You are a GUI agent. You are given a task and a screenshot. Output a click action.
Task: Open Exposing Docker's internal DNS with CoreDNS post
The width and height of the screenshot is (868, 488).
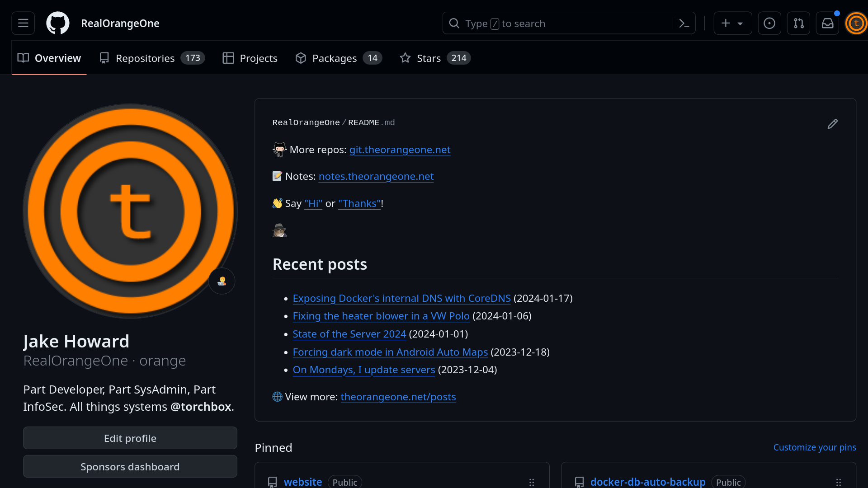pos(401,299)
